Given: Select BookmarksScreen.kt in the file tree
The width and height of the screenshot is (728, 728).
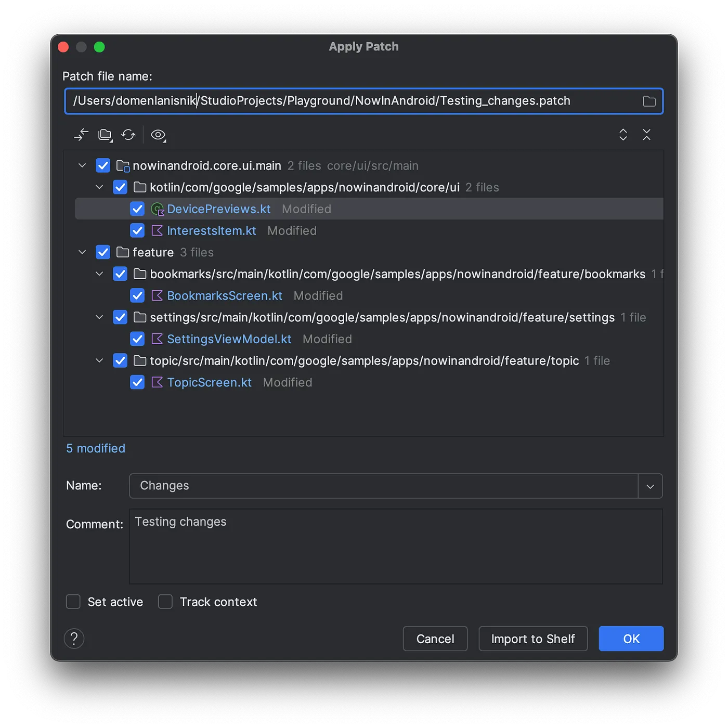Looking at the screenshot, I should 224,296.
